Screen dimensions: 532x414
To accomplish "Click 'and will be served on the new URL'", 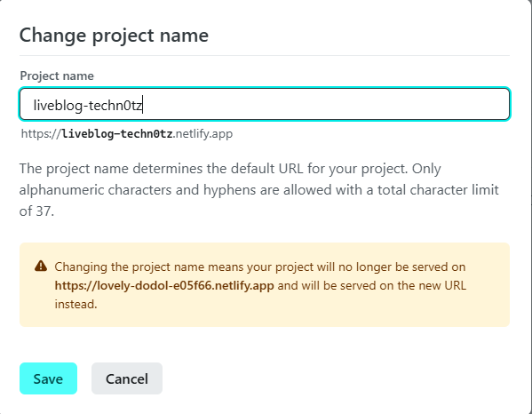I will tap(372, 285).
